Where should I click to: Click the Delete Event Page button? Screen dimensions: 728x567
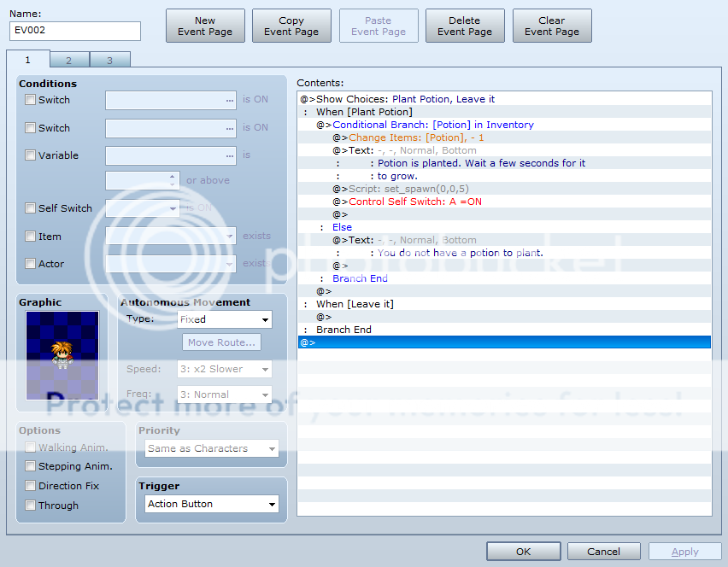[x=465, y=26]
